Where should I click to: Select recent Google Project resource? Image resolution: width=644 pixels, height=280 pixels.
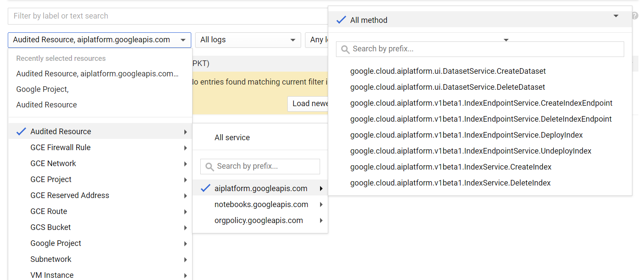coord(42,89)
